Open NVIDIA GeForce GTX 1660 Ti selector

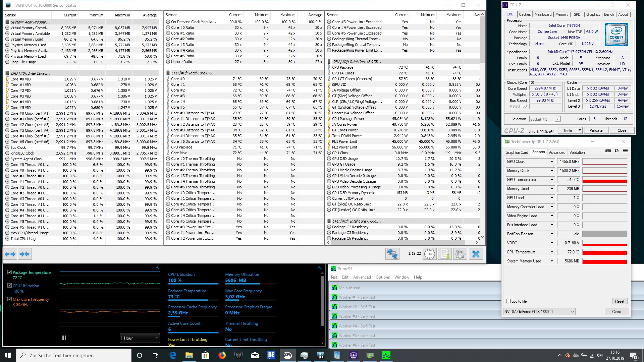539,312
